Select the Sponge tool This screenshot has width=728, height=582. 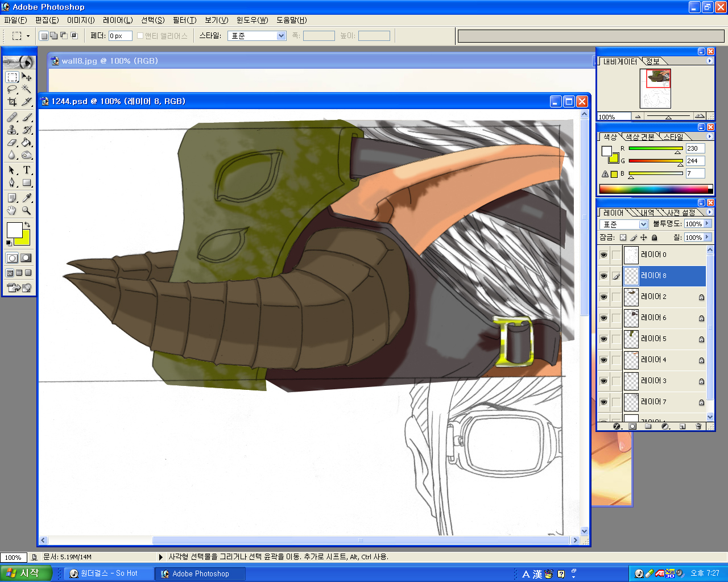(27, 155)
